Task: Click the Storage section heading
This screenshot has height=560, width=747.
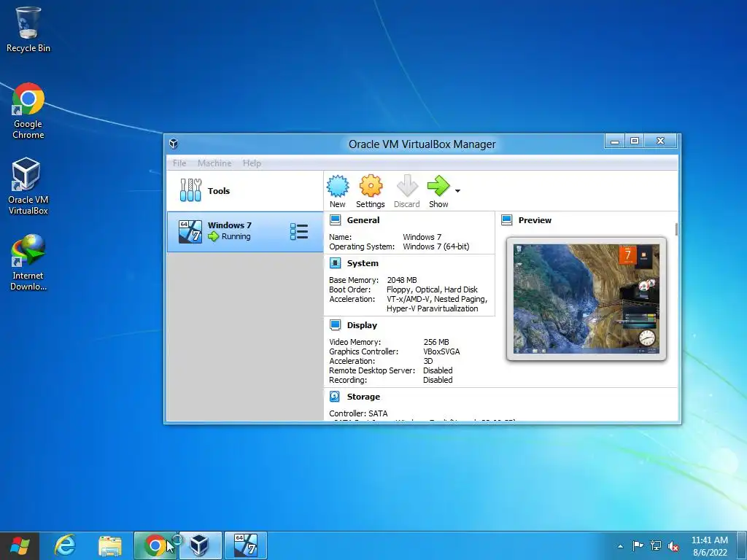Action: pos(363,397)
